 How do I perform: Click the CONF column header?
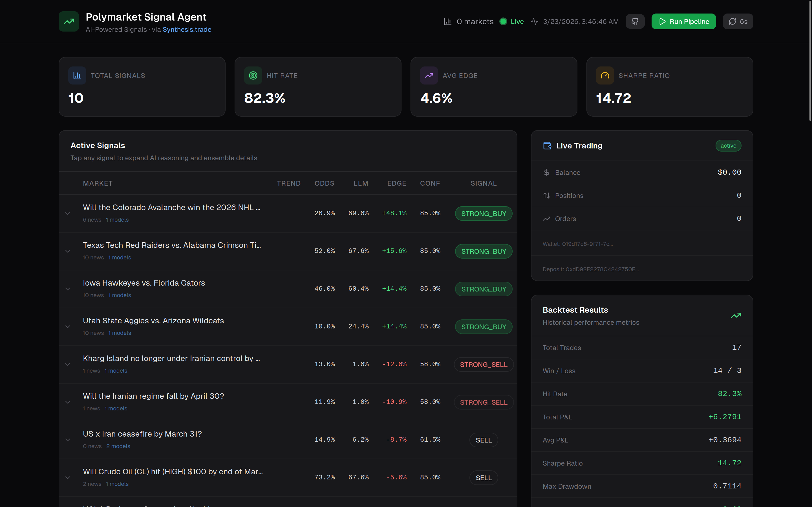pos(429,183)
